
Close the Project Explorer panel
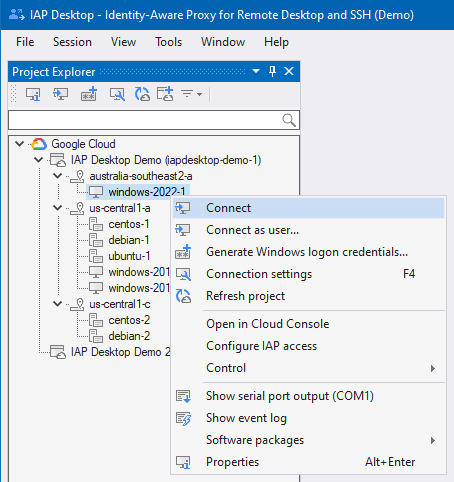(x=289, y=71)
